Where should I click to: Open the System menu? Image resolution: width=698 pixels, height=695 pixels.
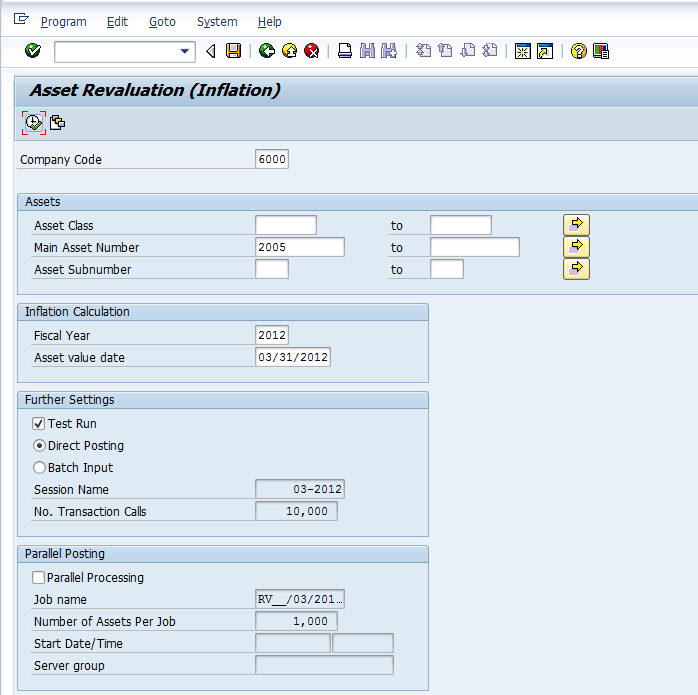click(x=217, y=21)
